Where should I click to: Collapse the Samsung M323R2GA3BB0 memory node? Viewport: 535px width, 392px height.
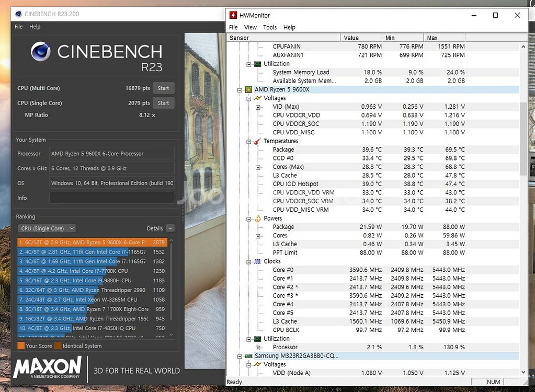240,356
